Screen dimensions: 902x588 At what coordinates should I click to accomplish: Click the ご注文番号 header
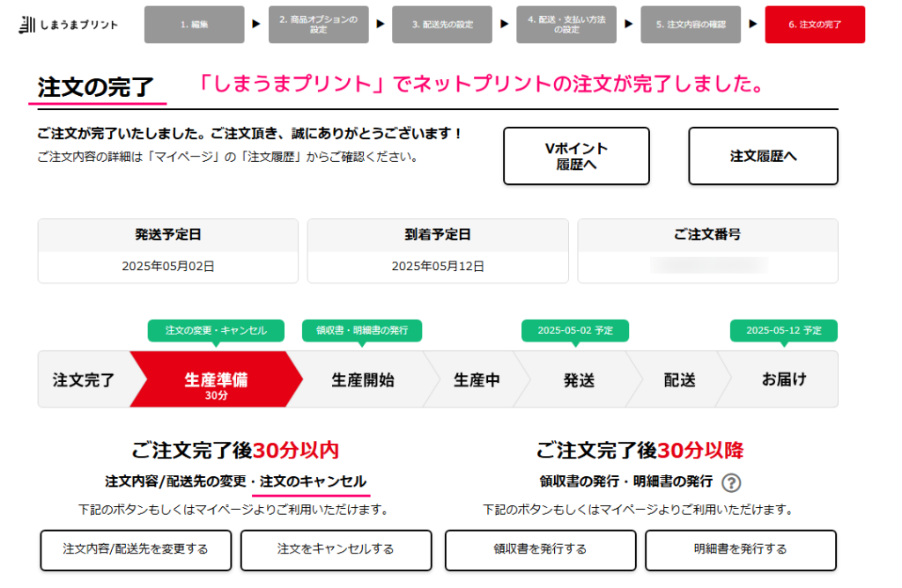tap(707, 234)
